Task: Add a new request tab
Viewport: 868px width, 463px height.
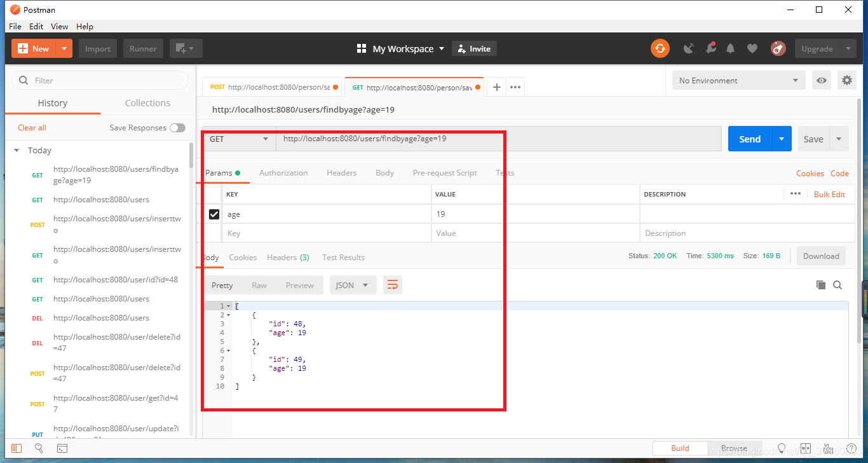Action: [x=497, y=87]
